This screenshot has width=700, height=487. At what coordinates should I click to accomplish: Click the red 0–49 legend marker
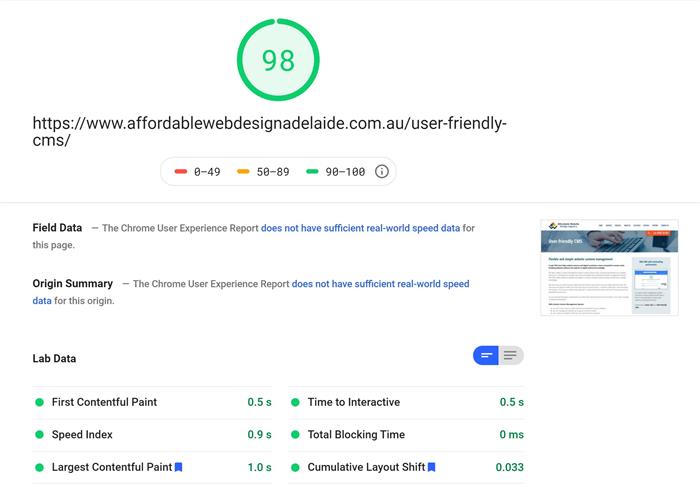coord(181,172)
